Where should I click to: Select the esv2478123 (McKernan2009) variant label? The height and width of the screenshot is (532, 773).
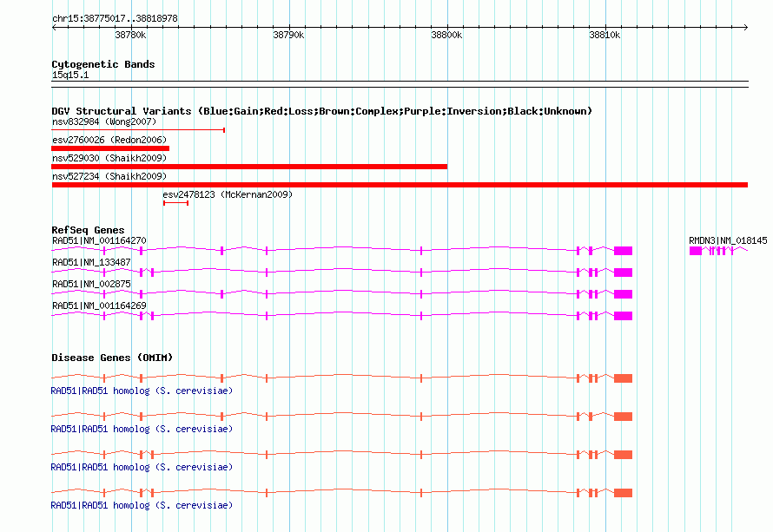pos(228,194)
